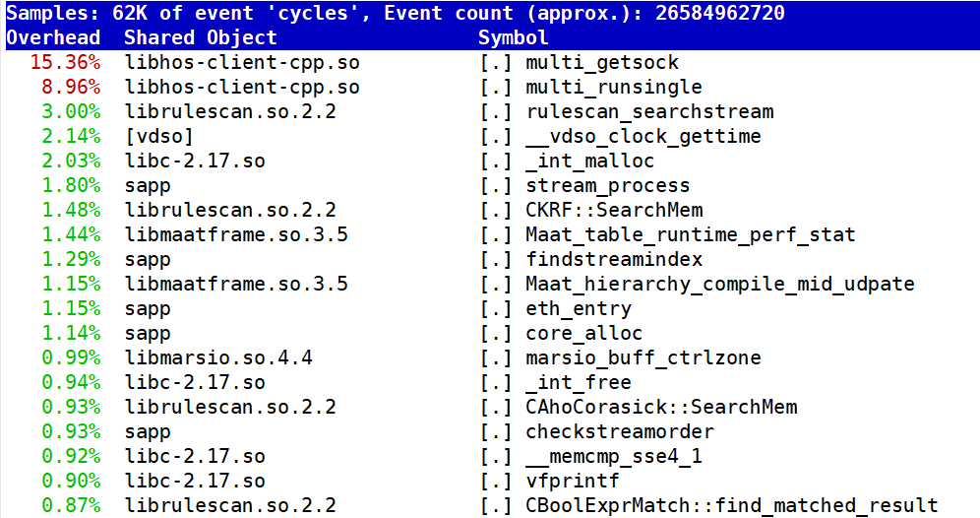980x518 pixels.
Task: Select the CKRF::SearchMem symbol
Action: (x=614, y=211)
